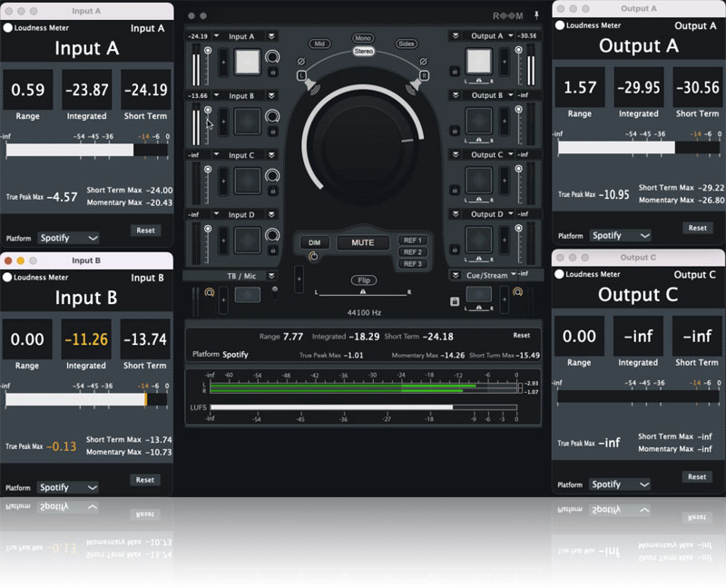Toggle left channel phase invert icon
Image resolution: width=726 pixels, height=588 pixels.
(x=301, y=63)
